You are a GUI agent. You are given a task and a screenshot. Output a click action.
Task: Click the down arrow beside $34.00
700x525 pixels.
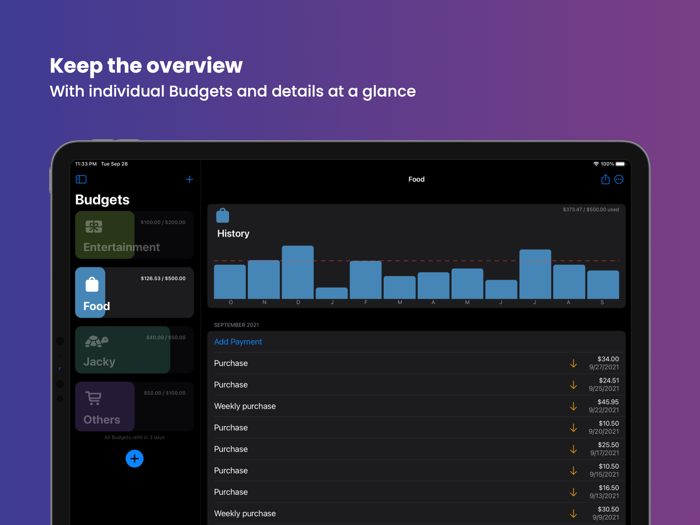[573, 363]
